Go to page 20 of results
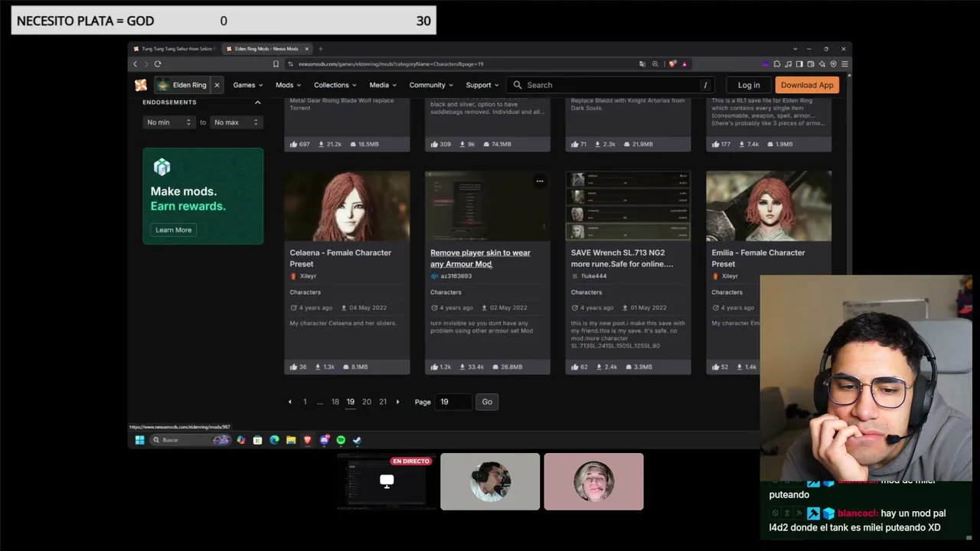980x551 pixels. click(x=367, y=402)
